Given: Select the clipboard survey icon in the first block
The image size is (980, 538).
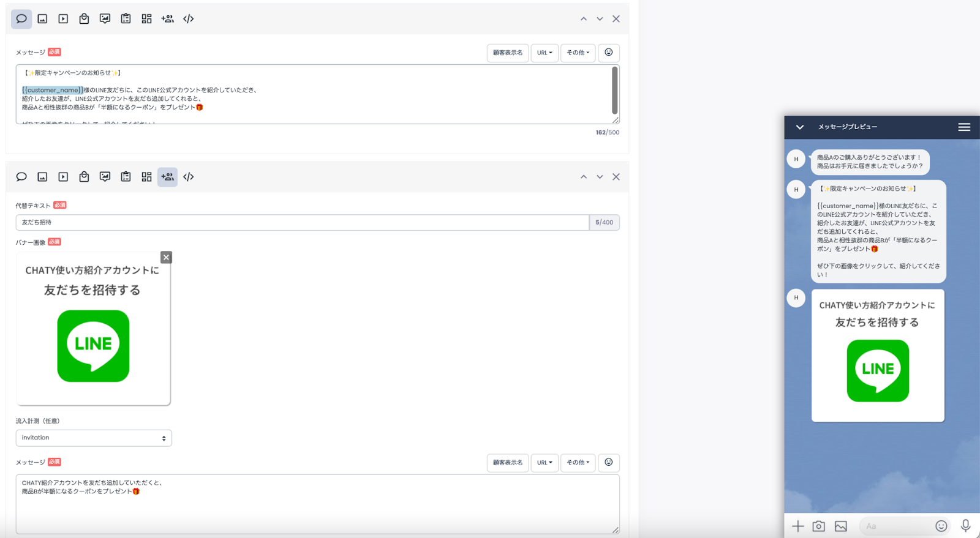Looking at the screenshot, I should [x=126, y=19].
